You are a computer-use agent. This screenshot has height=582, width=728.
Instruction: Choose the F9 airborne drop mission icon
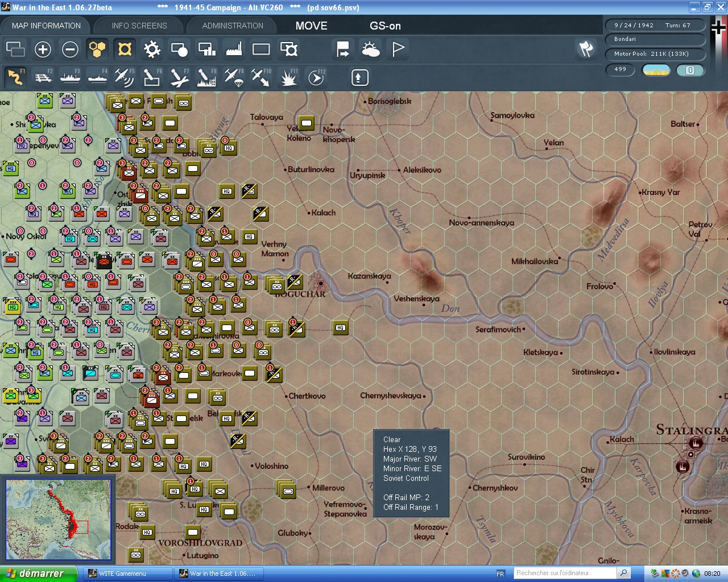tap(234, 77)
